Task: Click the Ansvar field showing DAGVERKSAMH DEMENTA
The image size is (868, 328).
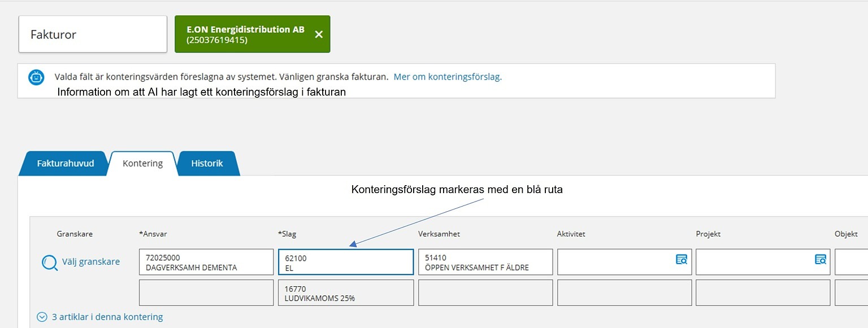Action: [206, 261]
